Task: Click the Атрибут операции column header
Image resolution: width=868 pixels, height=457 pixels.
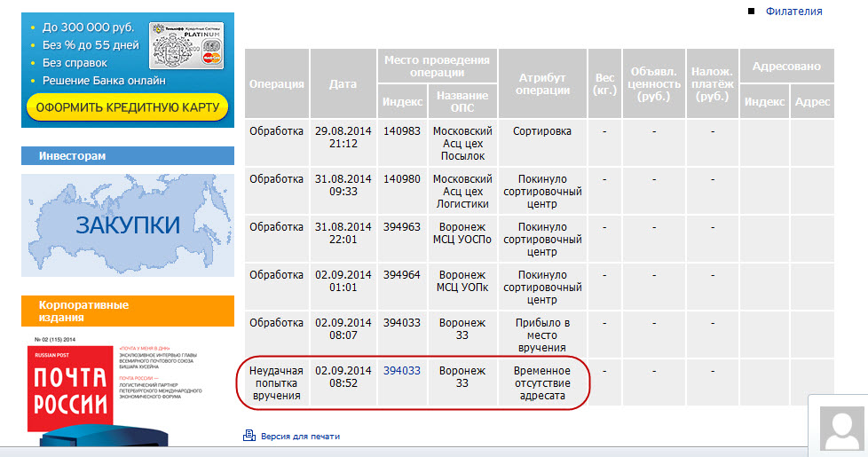Action: 543,83
